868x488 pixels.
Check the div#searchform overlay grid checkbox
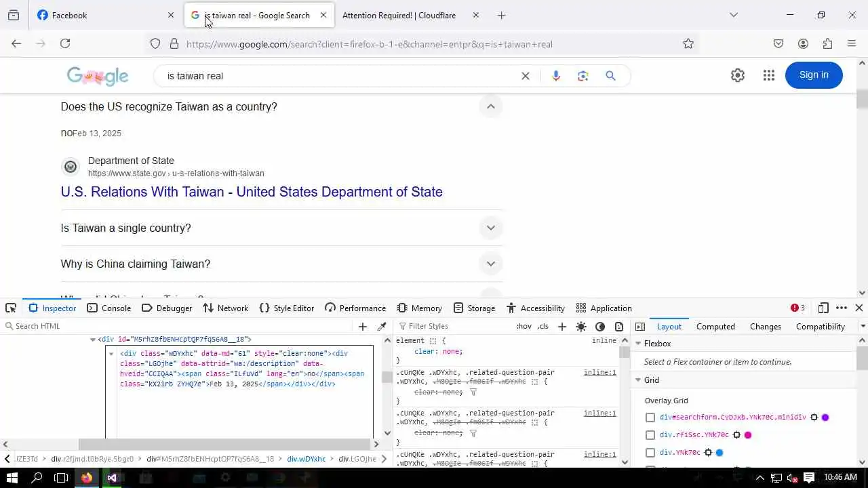click(650, 418)
